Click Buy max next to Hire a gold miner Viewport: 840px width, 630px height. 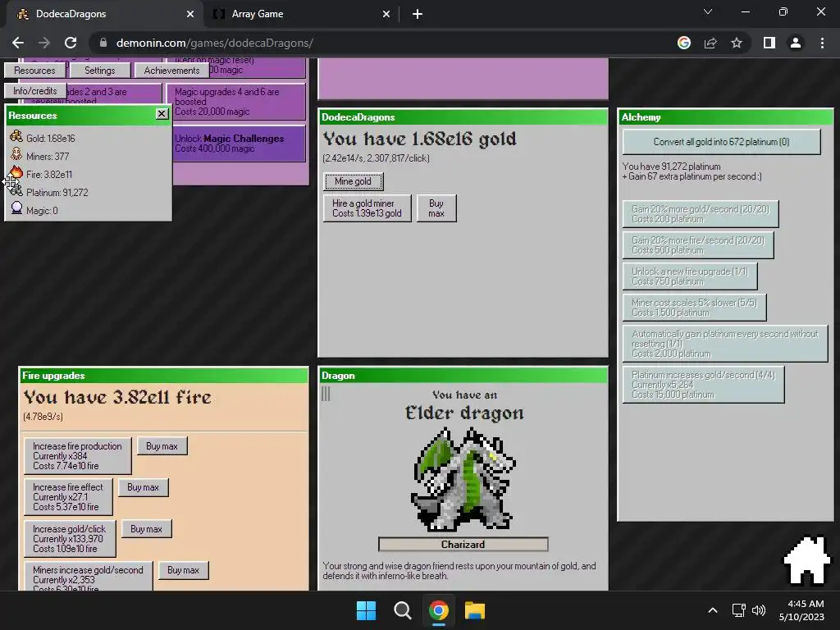point(436,208)
